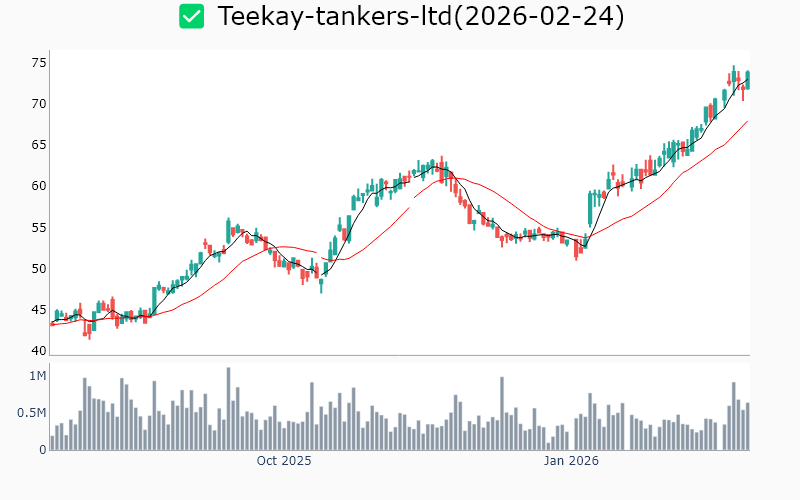Click the Oct 2025 date axis label

click(284, 461)
